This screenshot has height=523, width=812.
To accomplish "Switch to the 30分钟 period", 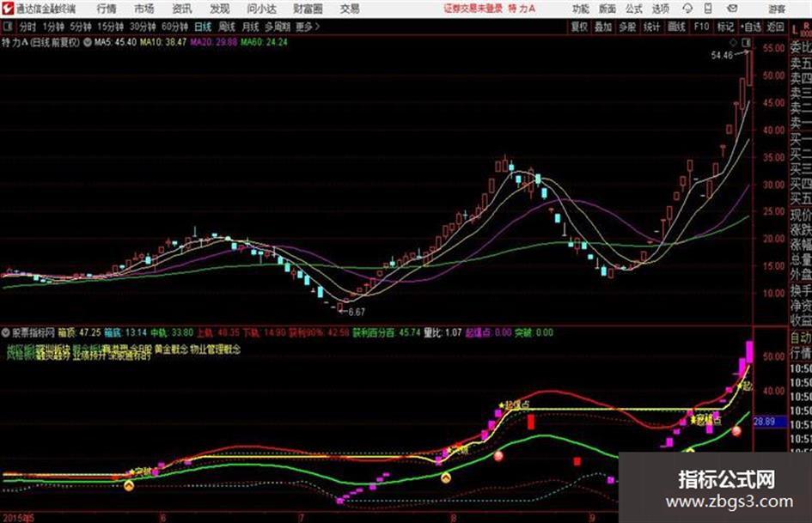I will (x=143, y=27).
